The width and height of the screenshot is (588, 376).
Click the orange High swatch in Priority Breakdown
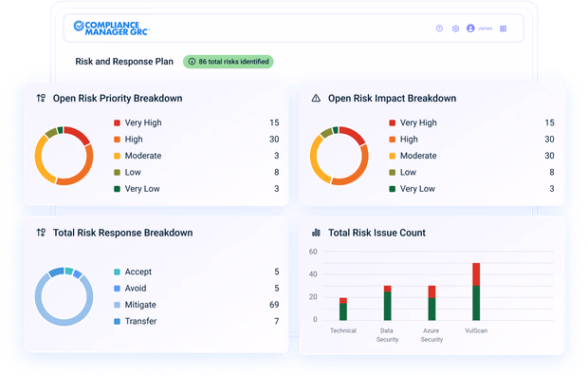(x=117, y=140)
